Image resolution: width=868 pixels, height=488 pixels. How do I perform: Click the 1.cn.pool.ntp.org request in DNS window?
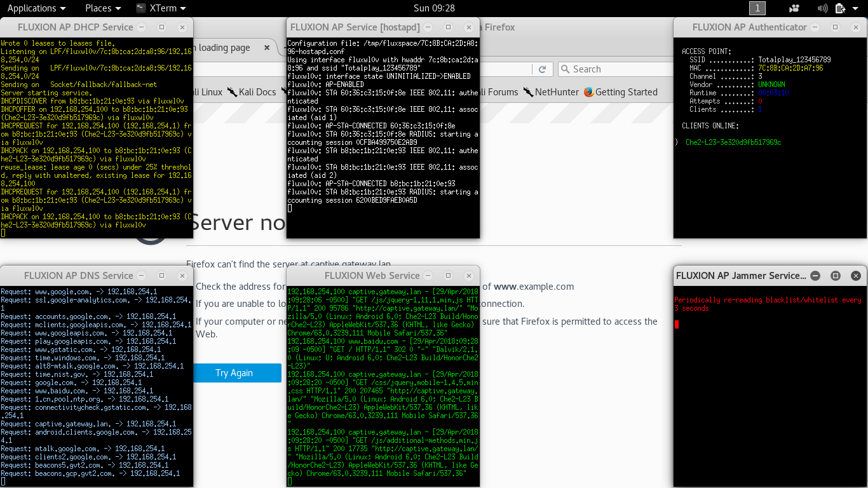85,399
